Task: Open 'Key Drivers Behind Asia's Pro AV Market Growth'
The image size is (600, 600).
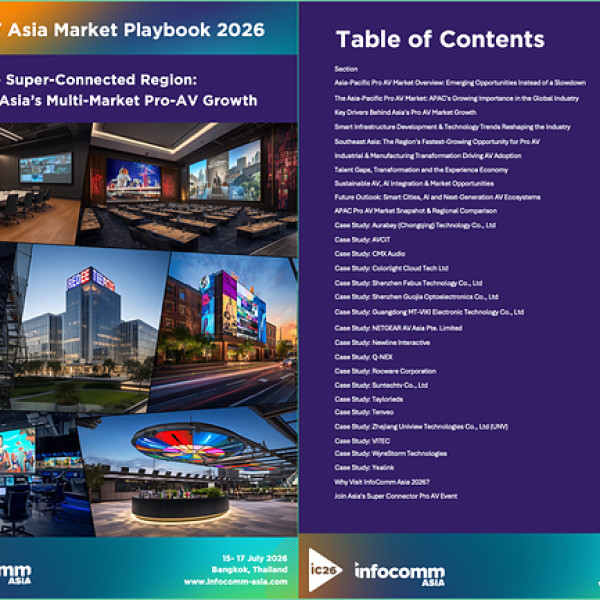Action: coord(405,112)
